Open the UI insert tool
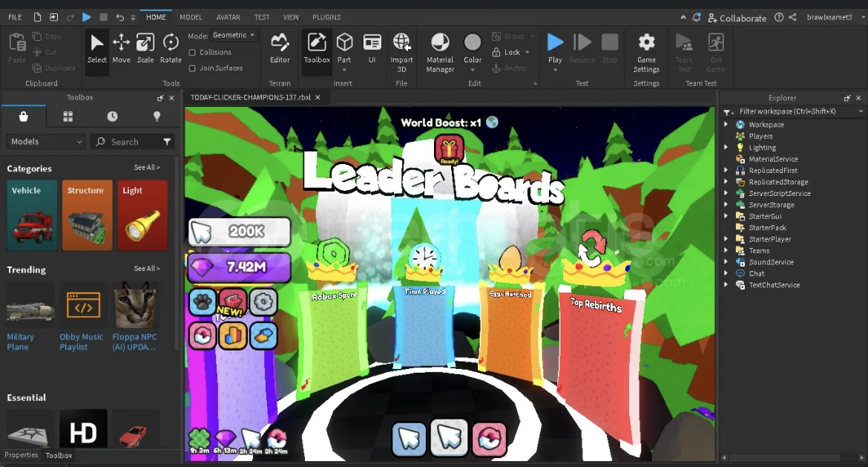The image size is (868, 467). 372,48
